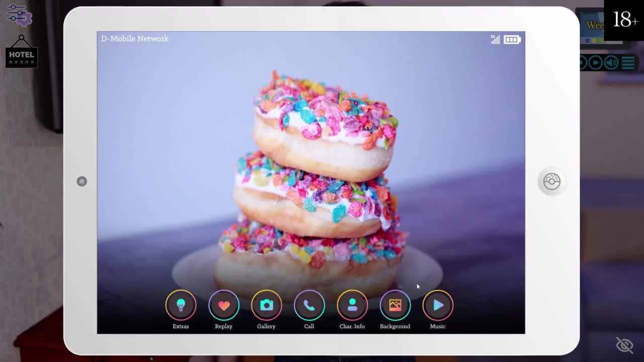Open the Background wallpaper picker icon
644x362 pixels.
coord(395,305)
